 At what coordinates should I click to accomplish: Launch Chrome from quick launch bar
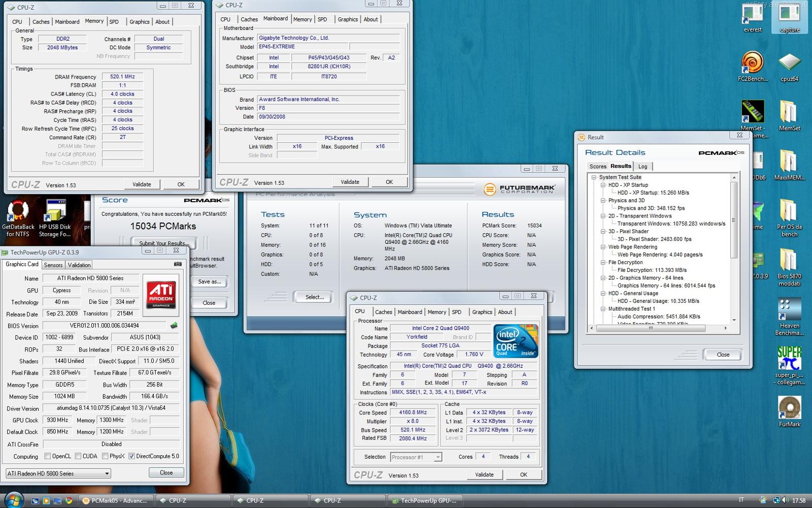[x=68, y=500]
